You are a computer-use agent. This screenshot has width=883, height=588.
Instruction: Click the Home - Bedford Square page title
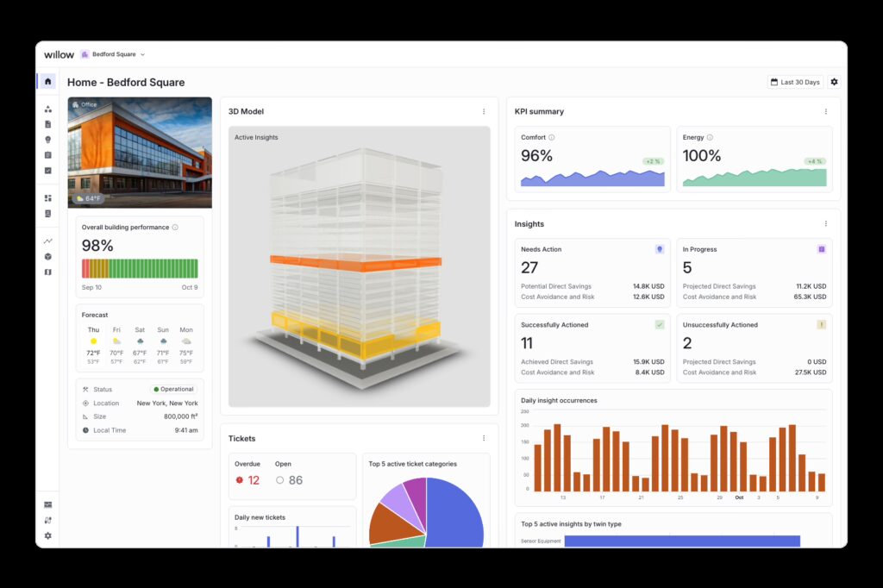[x=126, y=82]
